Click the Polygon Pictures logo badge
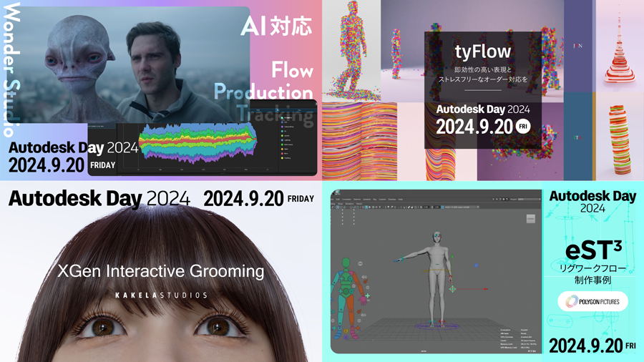Screen dimensions: 644x362 point(592,302)
